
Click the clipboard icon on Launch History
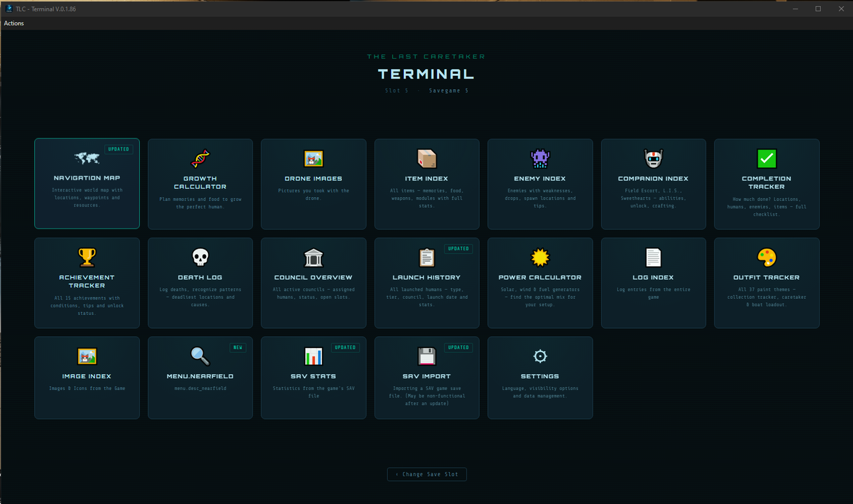tap(426, 257)
